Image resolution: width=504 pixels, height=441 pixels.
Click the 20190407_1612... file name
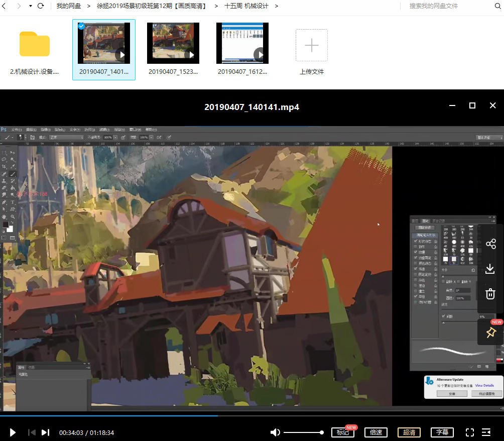point(242,72)
